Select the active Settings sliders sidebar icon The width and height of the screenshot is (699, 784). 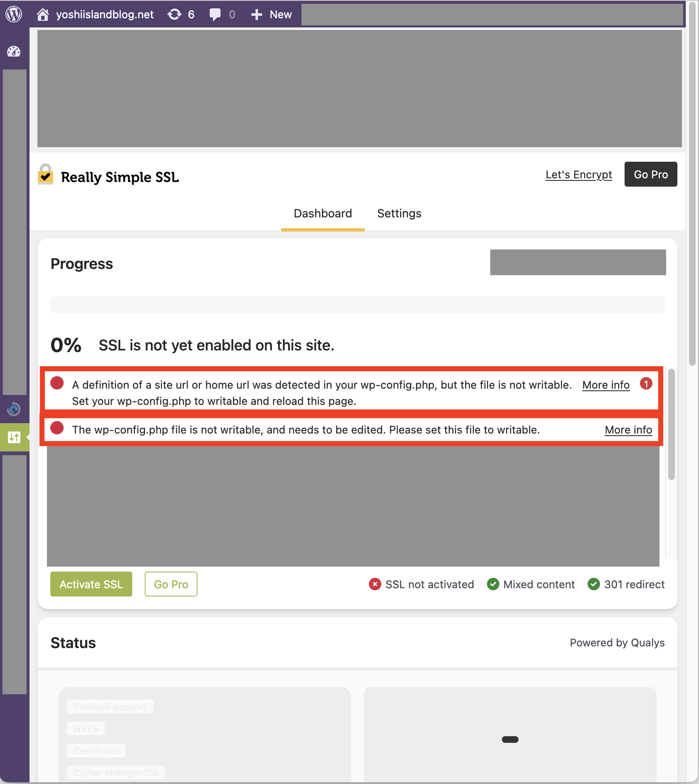coord(14,437)
